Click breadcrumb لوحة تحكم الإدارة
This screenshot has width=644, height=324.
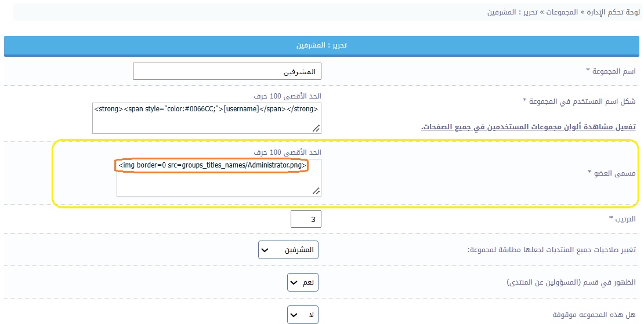pyautogui.click(x=613, y=12)
